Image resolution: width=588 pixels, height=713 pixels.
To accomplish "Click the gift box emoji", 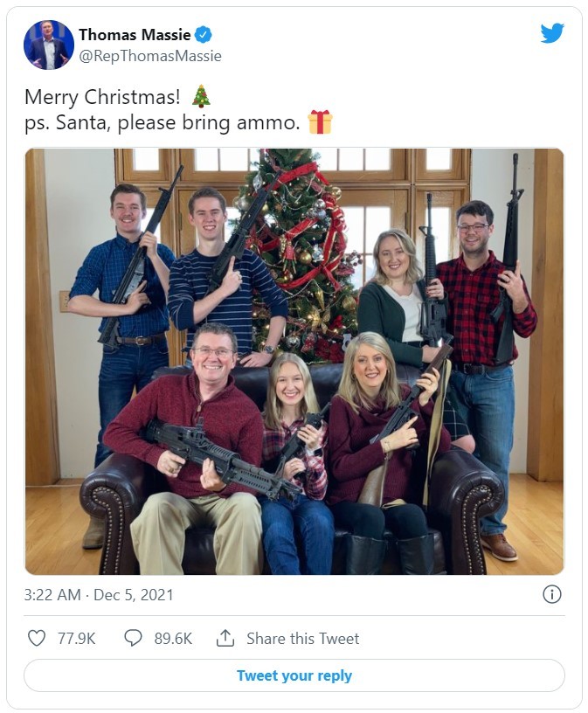I will coord(321,121).
